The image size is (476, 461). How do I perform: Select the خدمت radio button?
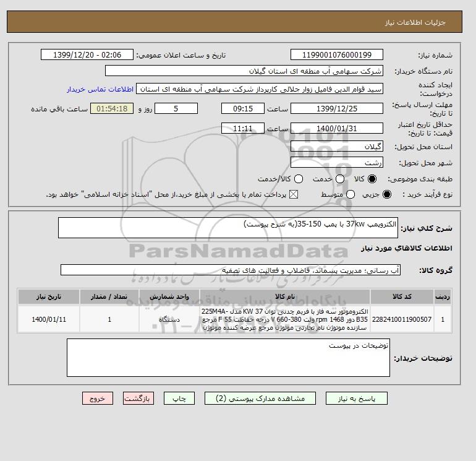click(340, 179)
